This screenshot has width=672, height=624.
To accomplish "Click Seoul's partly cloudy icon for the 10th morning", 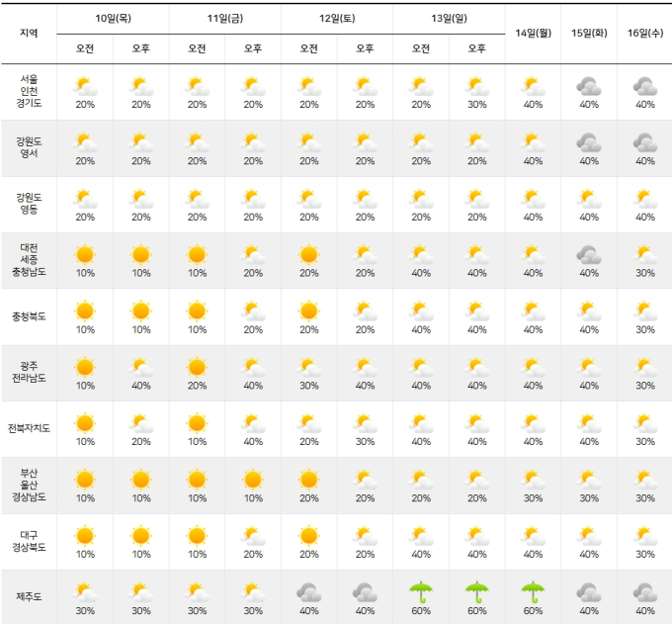I will point(85,86).
